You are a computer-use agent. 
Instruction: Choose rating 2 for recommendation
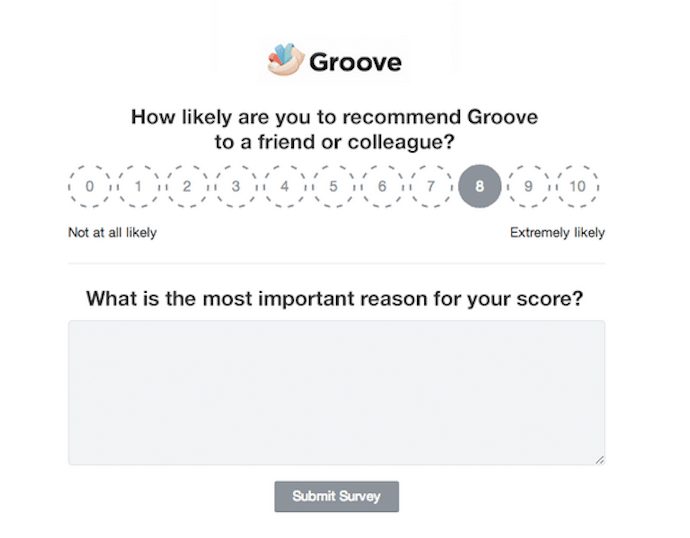pos(187,187)
